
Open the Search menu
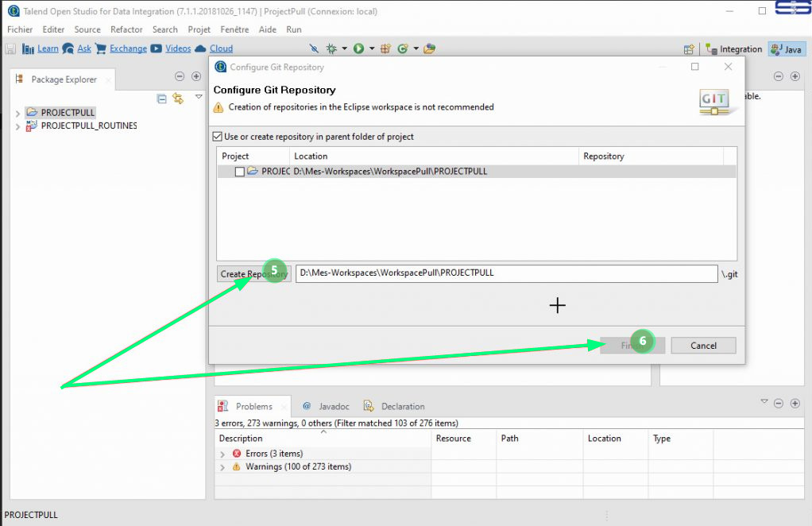tap(165, 29)
